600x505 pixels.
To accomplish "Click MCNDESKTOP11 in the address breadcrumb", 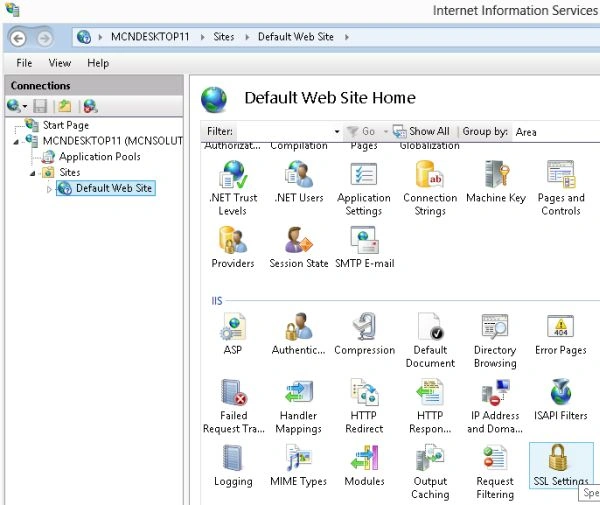I will click(x=150, y=37).
